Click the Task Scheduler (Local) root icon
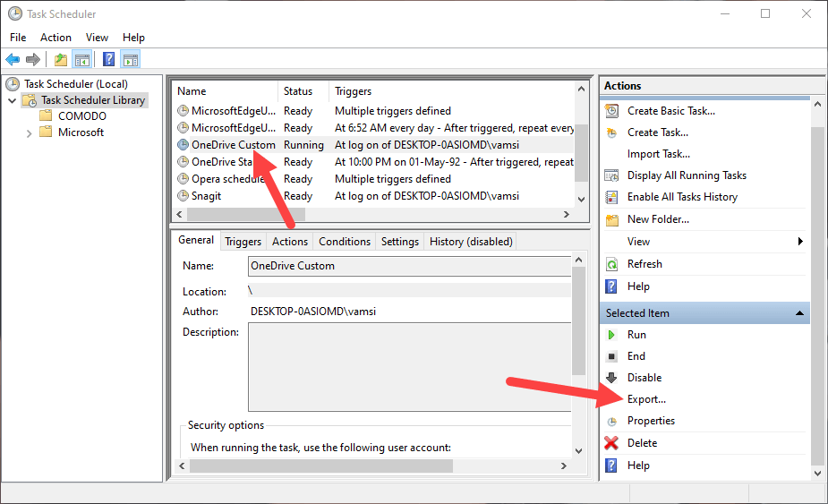This screenshot has height=504, width=828. pos(13,84)
